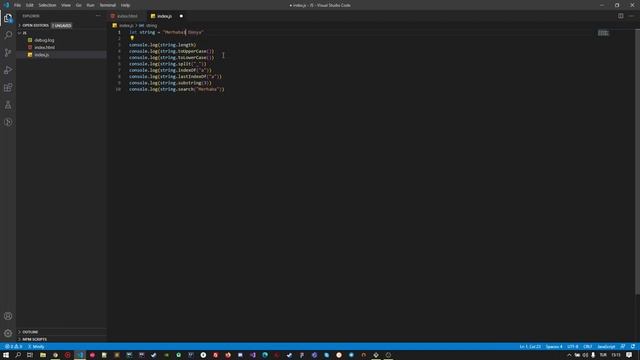
Task: Click the lightbulb quick-fix icon on line 2
Action: coord(132,38)
